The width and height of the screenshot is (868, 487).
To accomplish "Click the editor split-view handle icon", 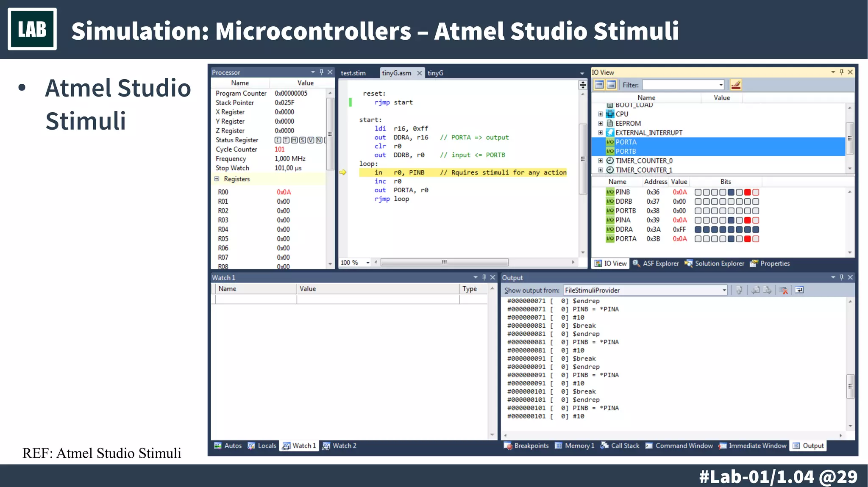I will click(583, 85).
